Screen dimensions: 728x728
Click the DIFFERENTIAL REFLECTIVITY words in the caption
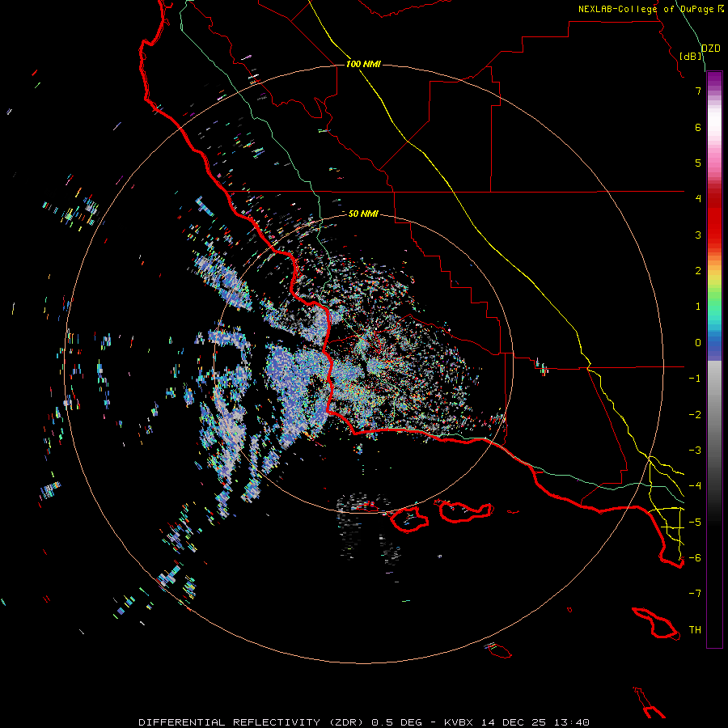230,722
